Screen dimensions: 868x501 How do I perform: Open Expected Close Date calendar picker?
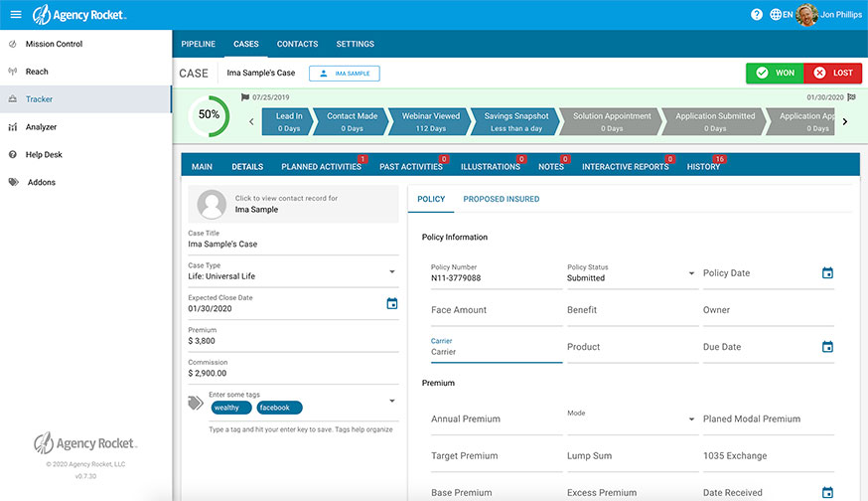[x=391, y=303]
